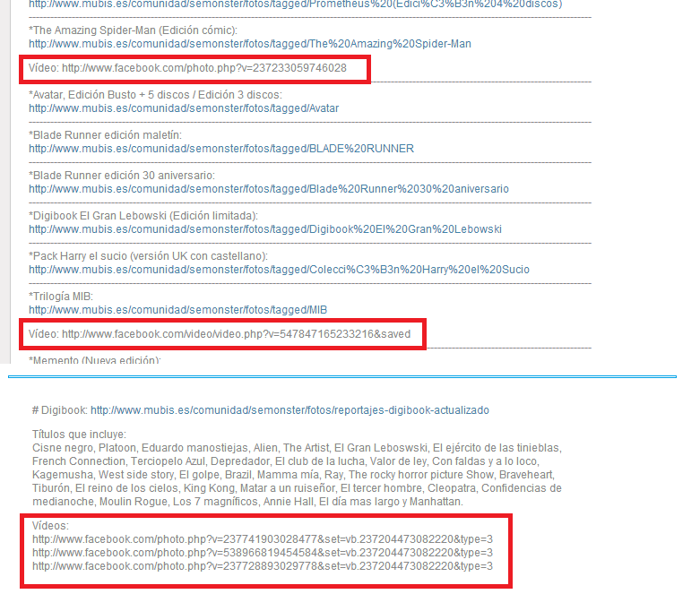Click the Prometheus tagged photos link at top
Image resolution: width=700 pixels, height=594 pixels.
[x=295, y=4]
